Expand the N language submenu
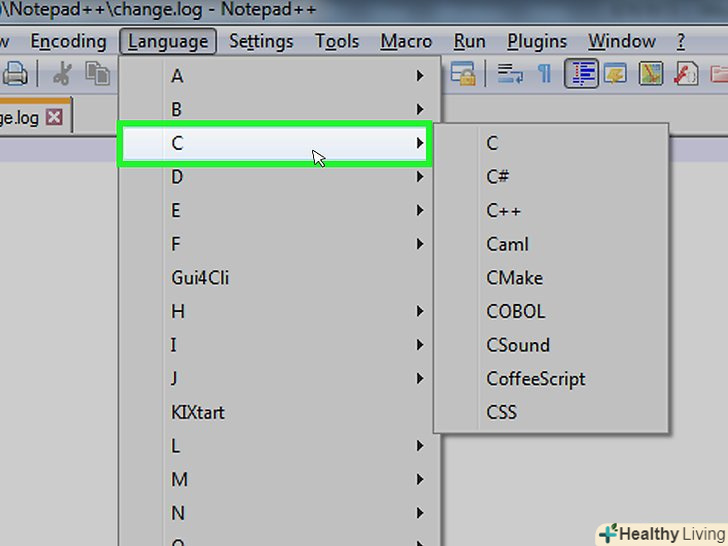Screen dimensions: 728x546 coord(280,513)
